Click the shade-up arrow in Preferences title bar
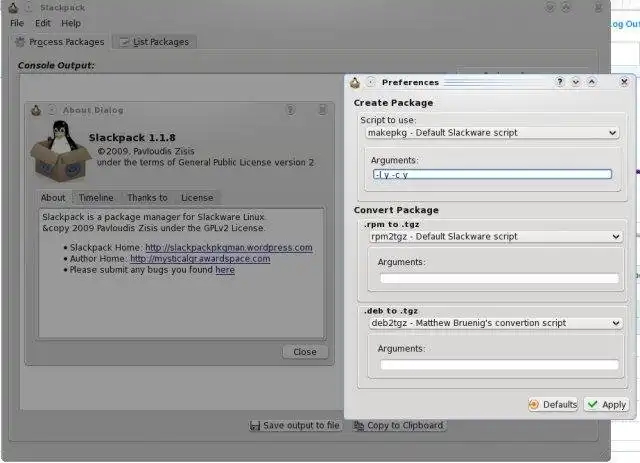 click(x=591, y=82)
